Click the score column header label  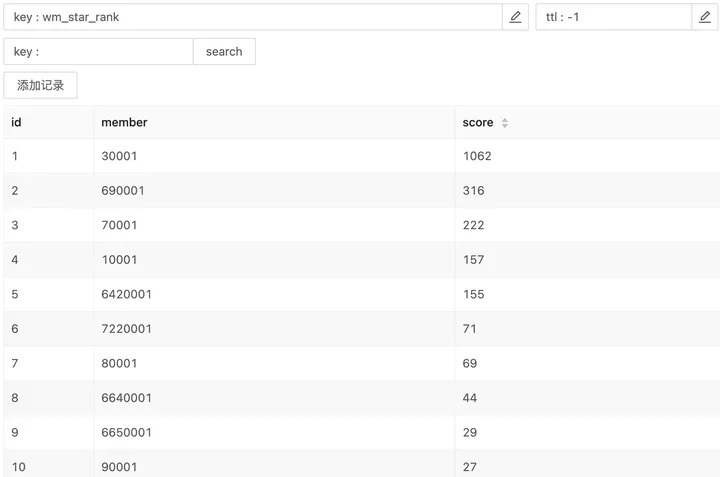(478, 123)
